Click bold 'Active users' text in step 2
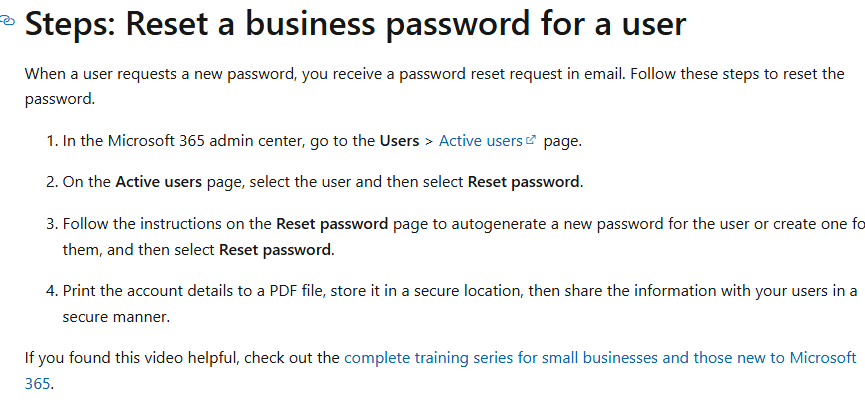865x414 pixels. tap(158, 182)
